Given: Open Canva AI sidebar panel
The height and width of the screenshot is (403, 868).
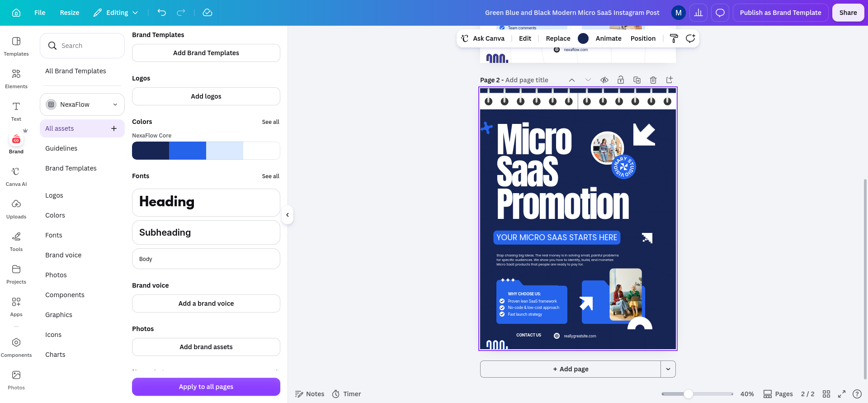Looking at the screenshot, I should pyautogui.click(x=16, y=176).
